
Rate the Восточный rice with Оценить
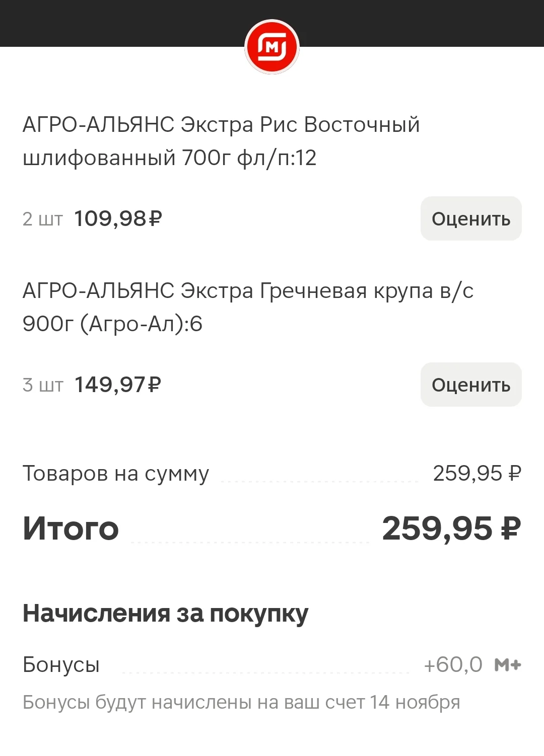click(471, 218)
